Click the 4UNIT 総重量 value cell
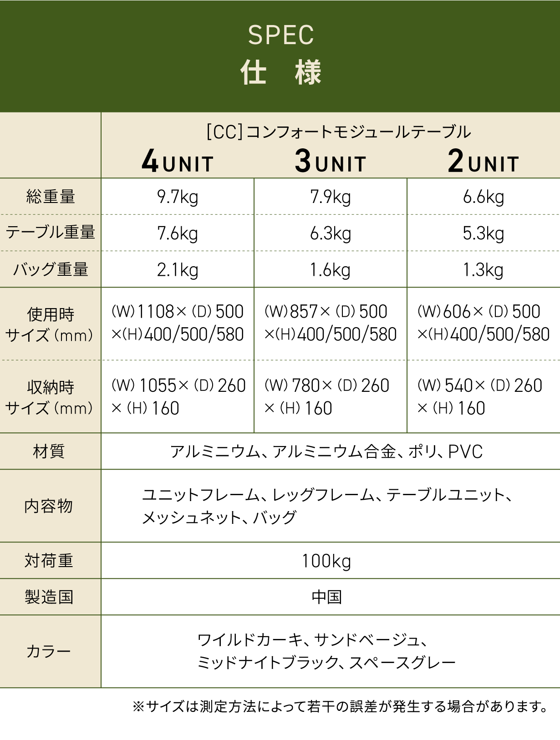This screenshot has height=740, width=560. [x=178, y=197]
